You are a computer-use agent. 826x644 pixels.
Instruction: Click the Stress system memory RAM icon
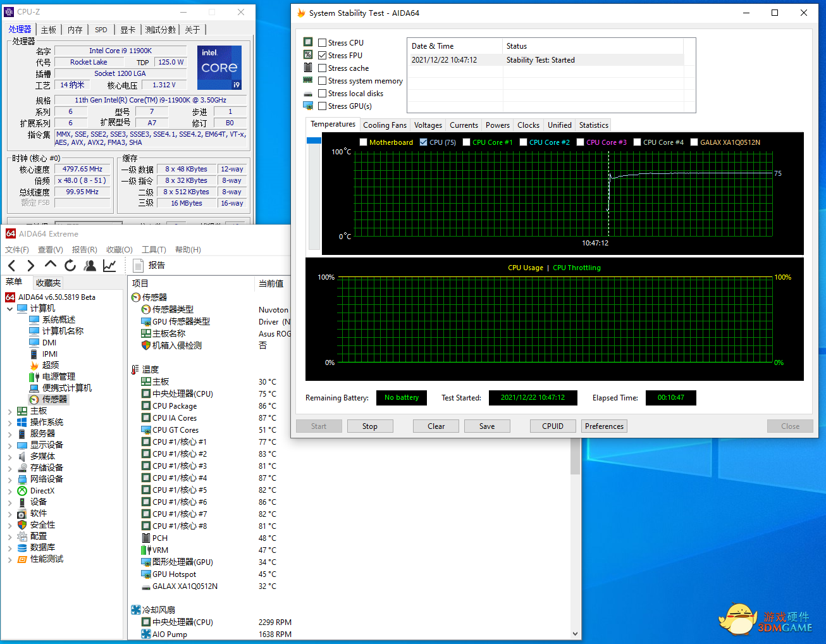point(308,80)
